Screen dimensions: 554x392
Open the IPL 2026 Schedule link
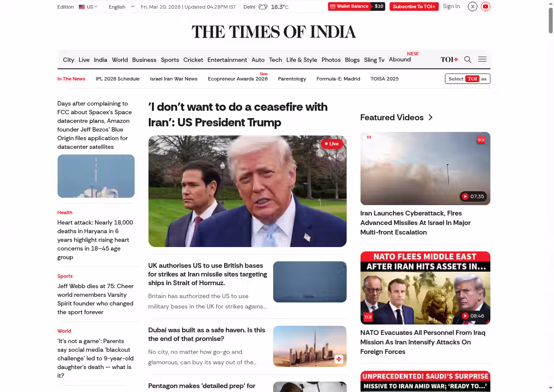pyautogui.click(x=117, y=79)
